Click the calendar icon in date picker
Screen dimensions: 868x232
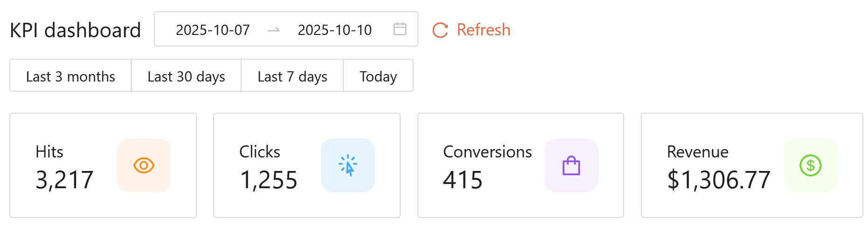click(x=400, y=29)
